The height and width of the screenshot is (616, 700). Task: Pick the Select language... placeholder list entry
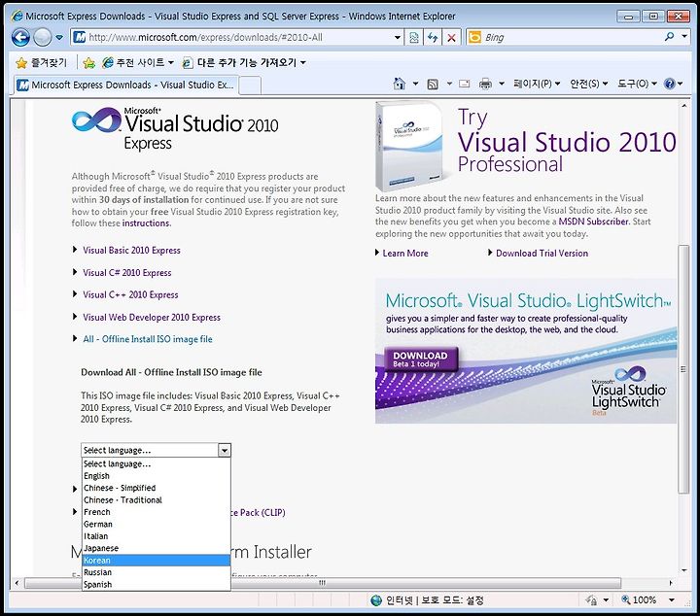point(157,463)
